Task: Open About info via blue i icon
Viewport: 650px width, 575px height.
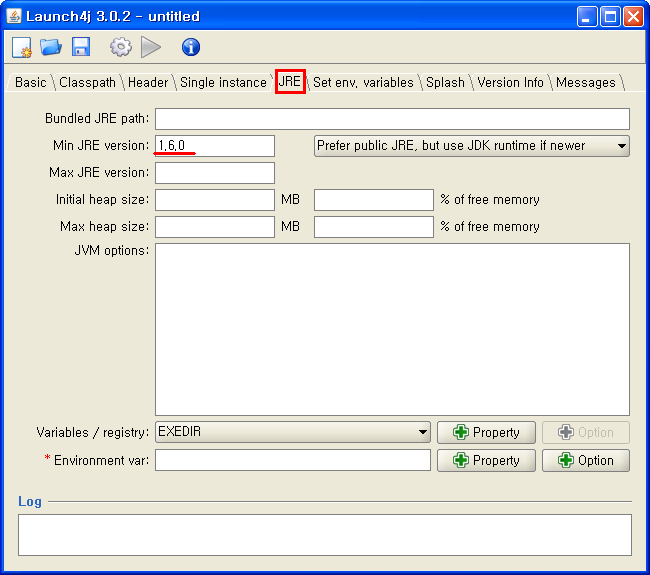Action: pyautogui.click(x=191, y=47)
